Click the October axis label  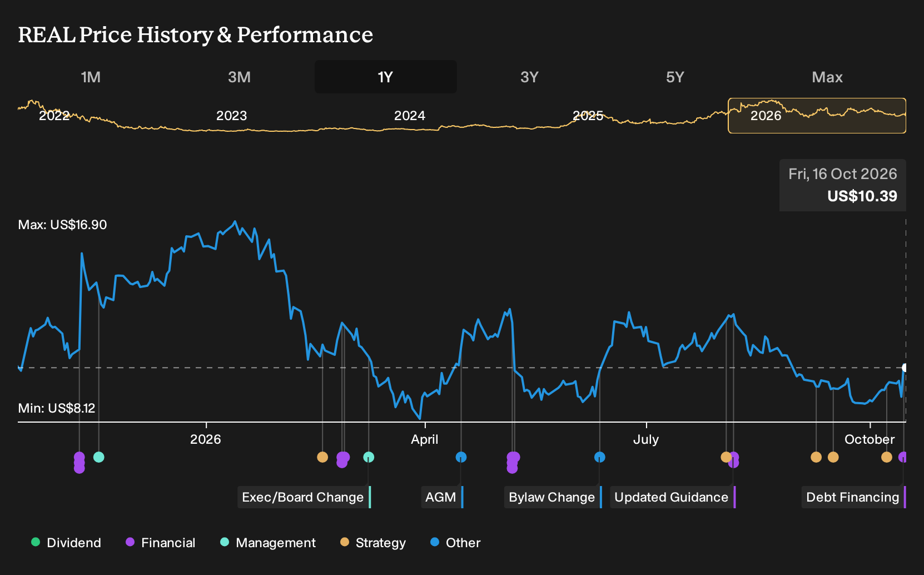coord(870,439)
